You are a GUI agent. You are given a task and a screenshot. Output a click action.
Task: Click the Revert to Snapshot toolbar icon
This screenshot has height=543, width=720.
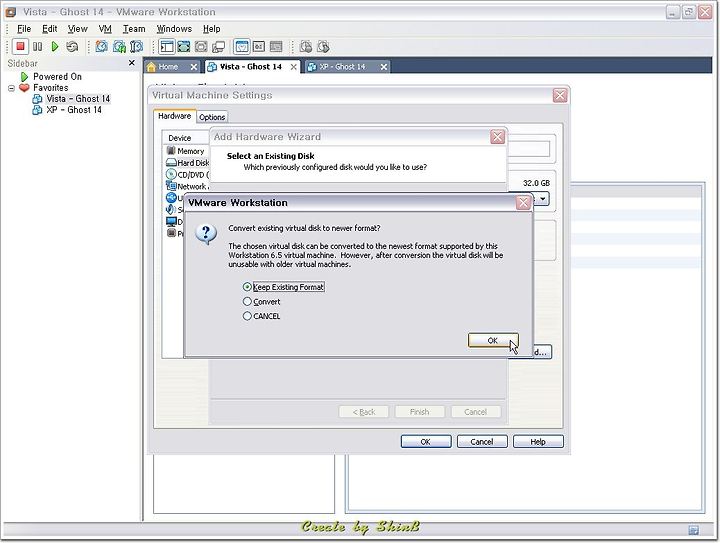[119, 46]
